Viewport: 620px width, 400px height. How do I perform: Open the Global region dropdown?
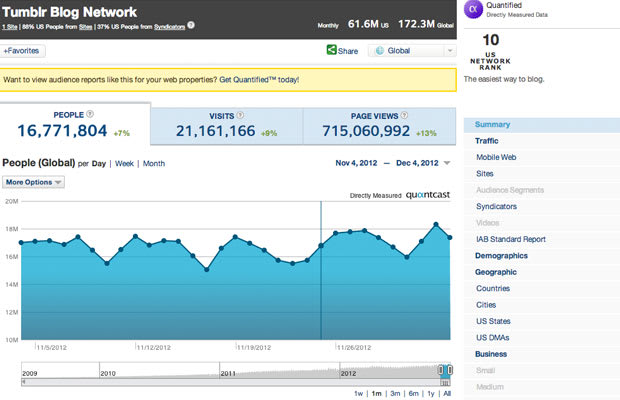tap(412, 51)
